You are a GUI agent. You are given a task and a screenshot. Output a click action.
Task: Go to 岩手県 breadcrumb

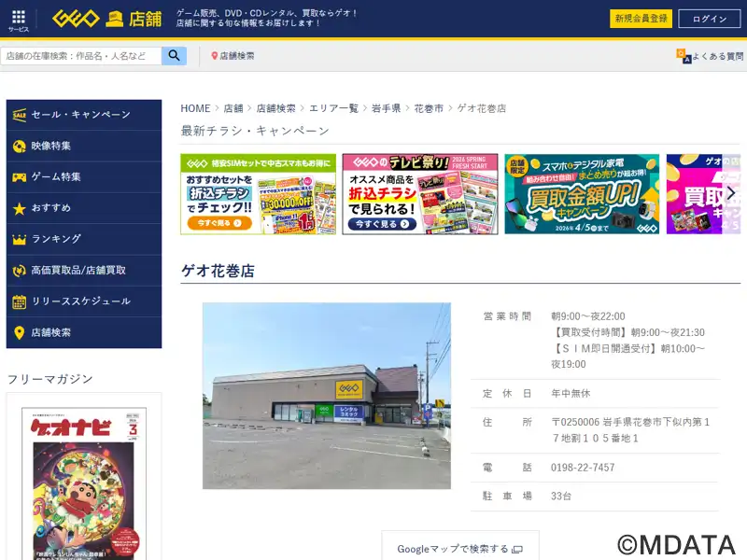tap(386, 108)
